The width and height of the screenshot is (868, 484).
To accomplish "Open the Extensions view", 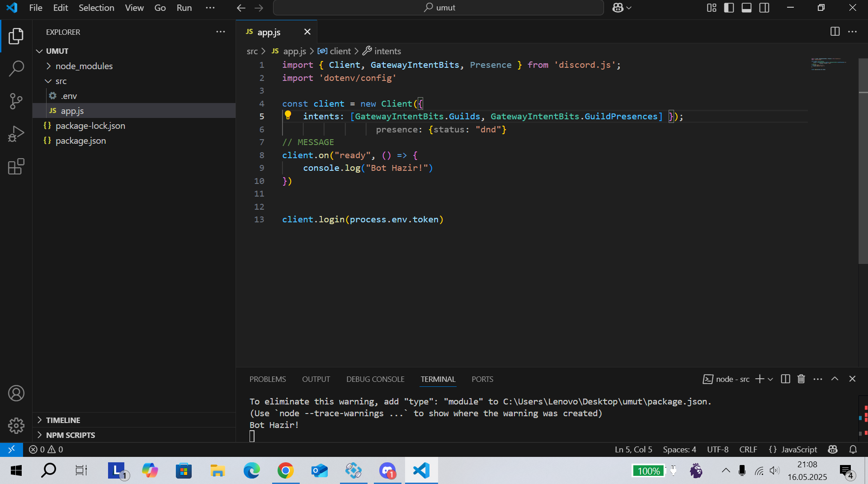I will point(16,166).
